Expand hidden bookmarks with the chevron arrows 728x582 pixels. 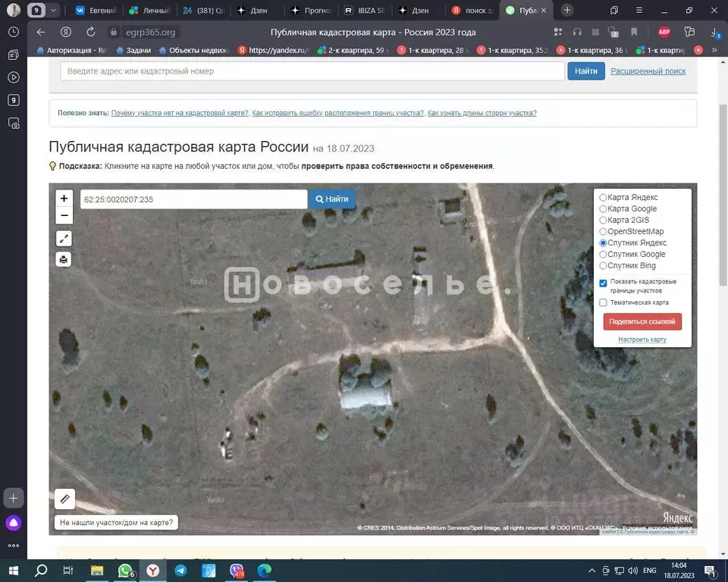pyautogui.click(x=714, y=50)
